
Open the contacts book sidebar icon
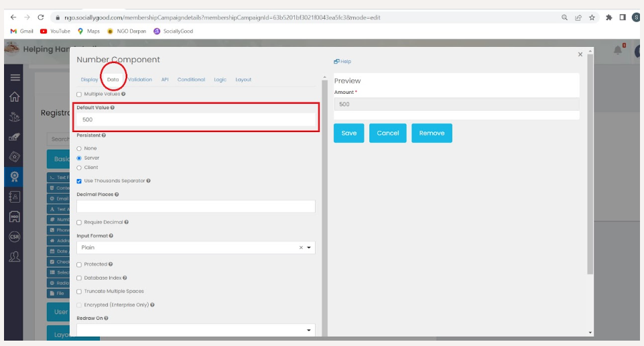(x=14, y=197)
